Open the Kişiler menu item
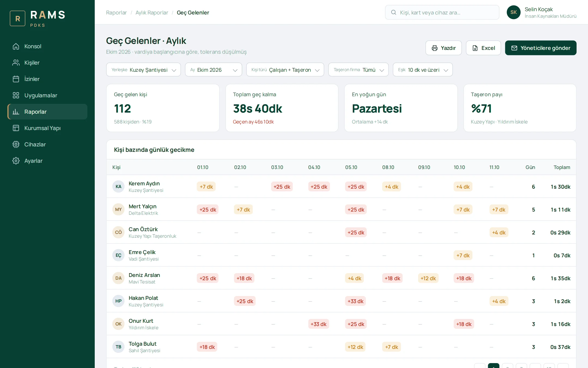 (x=47, y=63)
